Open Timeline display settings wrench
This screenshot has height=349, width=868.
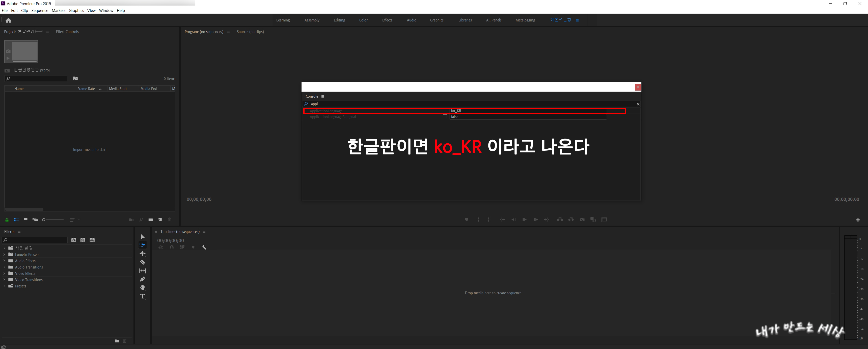click(204, 247)
